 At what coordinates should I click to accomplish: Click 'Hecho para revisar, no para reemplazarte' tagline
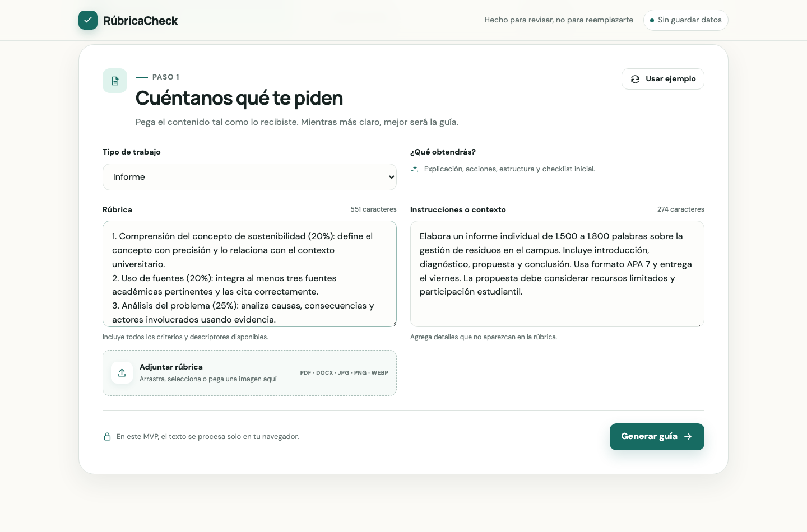pyautogui.click(x=559, y=20)
